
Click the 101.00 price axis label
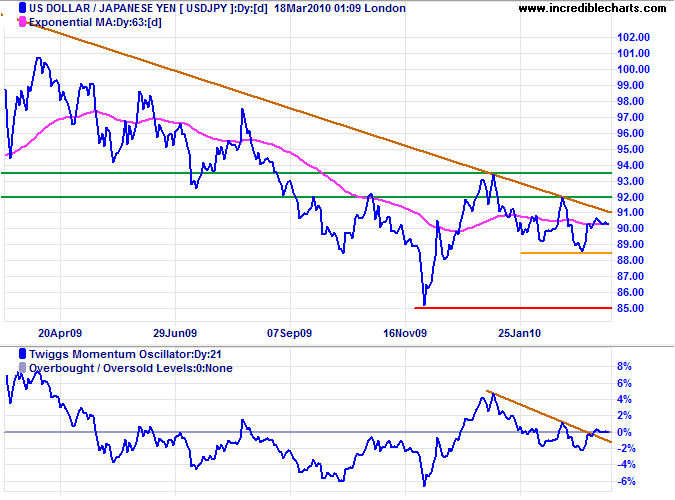pyautogui.click(x=633, y=53)
